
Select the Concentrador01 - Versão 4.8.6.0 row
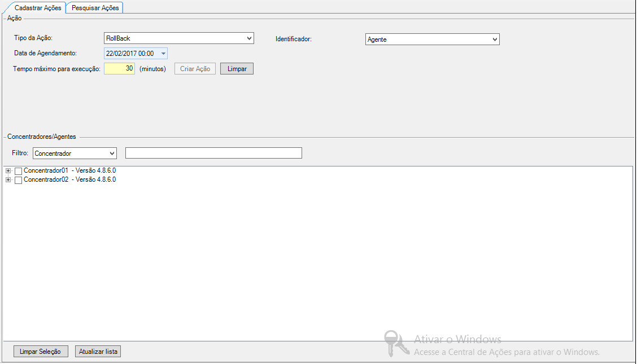pyautogui.click(x=69, y=170)
